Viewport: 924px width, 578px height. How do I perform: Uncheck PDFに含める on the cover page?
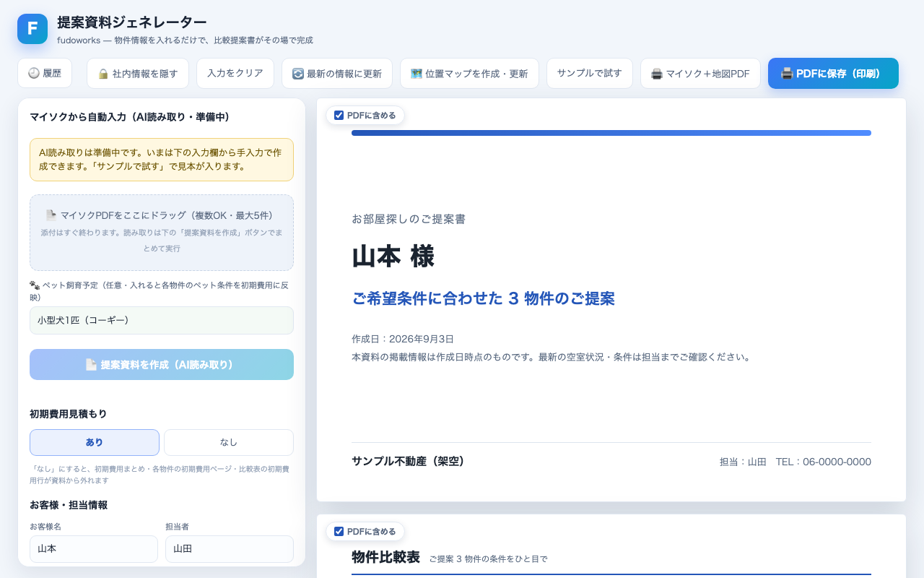coord(339,116)
